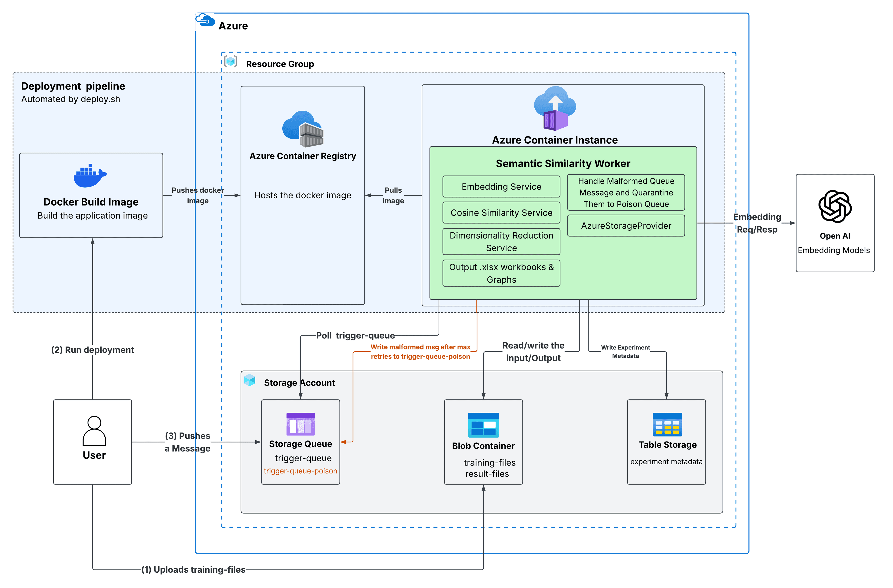
Task: Click 'Write Experiment Metadata' label
Action: pos(626,352)
